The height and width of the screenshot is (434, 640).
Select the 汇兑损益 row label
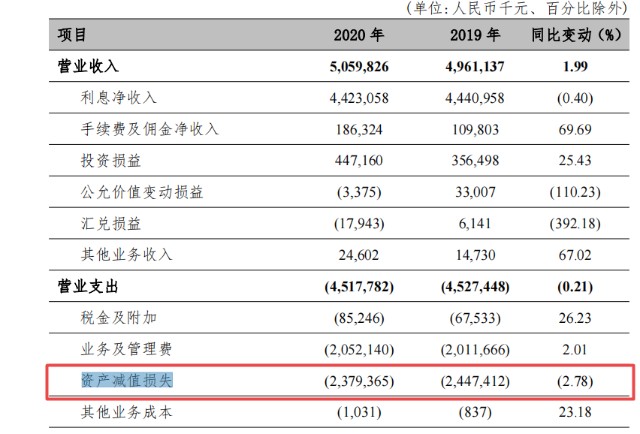tap(111, 223)
